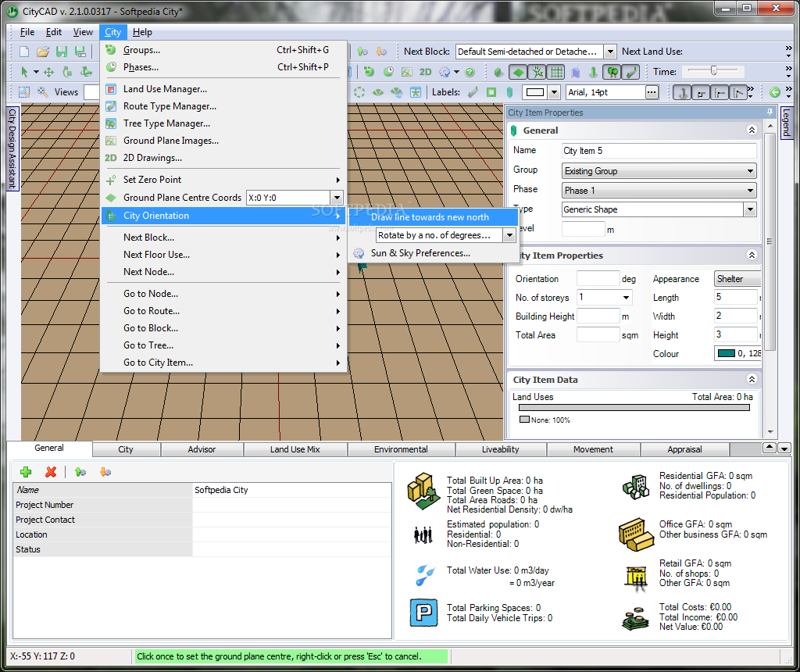Image resolution: width=800 pixels, height=672 pixels.
Task: Toggle the first anchor alignment button
Action: click(x=682, y=92)
